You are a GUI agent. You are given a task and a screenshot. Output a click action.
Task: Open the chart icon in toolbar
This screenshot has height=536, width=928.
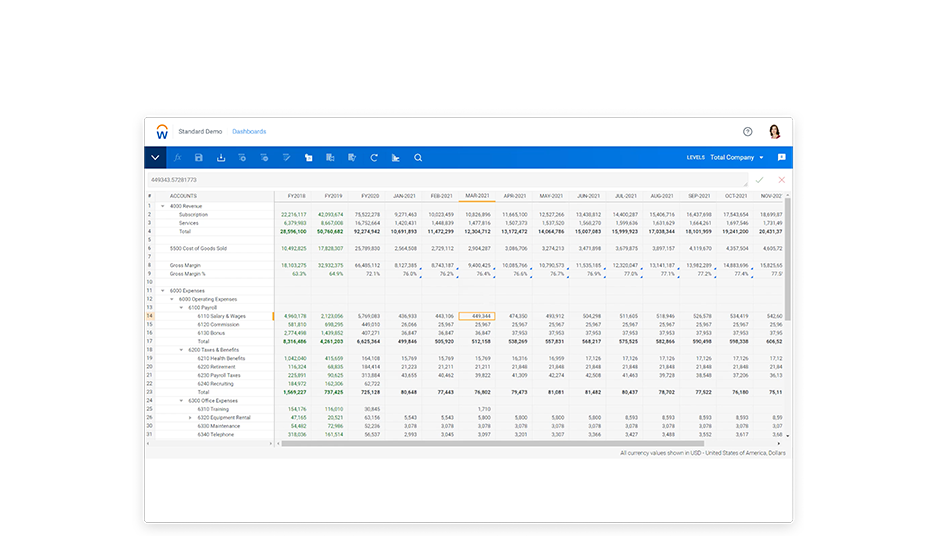tap(396, 158)
